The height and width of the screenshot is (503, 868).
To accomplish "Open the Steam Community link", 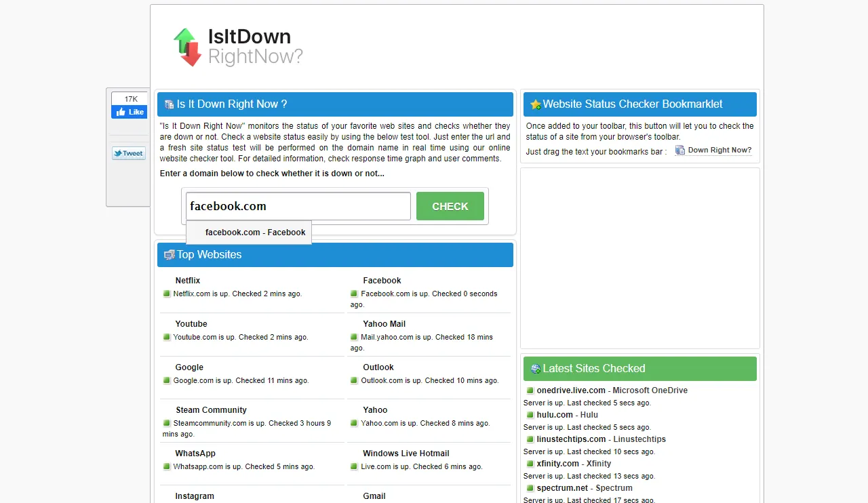I will [211, 410].
